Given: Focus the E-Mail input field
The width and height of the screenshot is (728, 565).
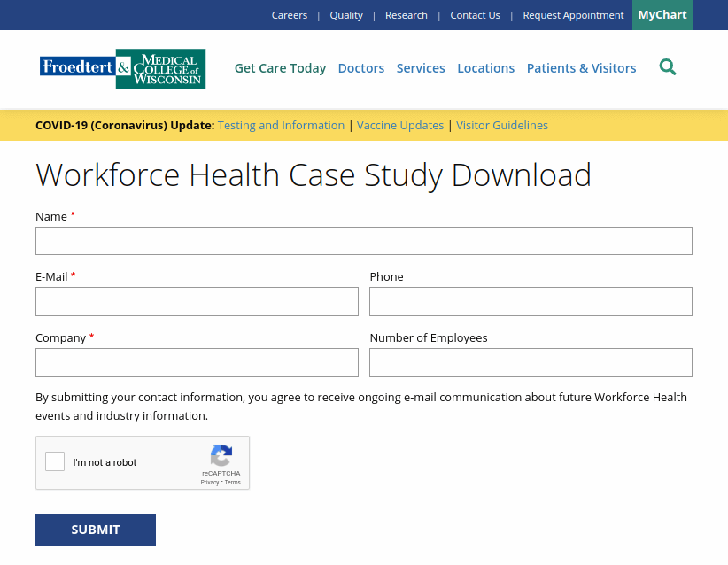Looking at the screenshot, I should coord(197,301).
